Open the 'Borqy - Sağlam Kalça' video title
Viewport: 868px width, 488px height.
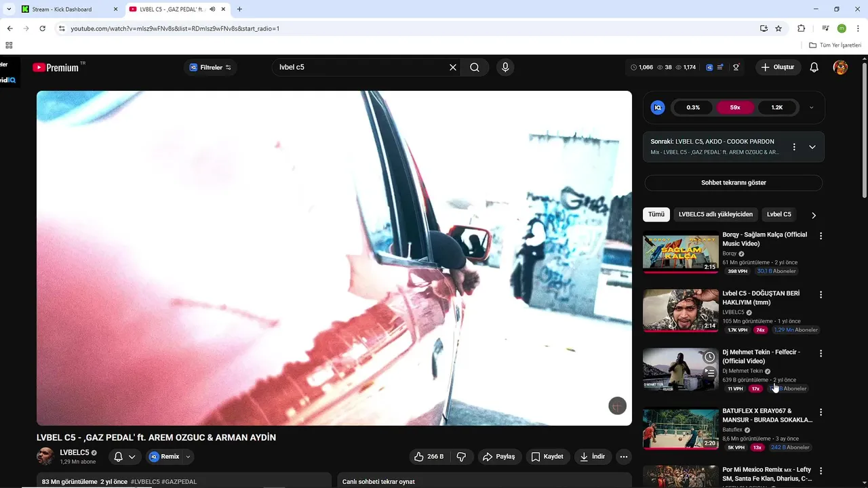[x=765, y=239]
